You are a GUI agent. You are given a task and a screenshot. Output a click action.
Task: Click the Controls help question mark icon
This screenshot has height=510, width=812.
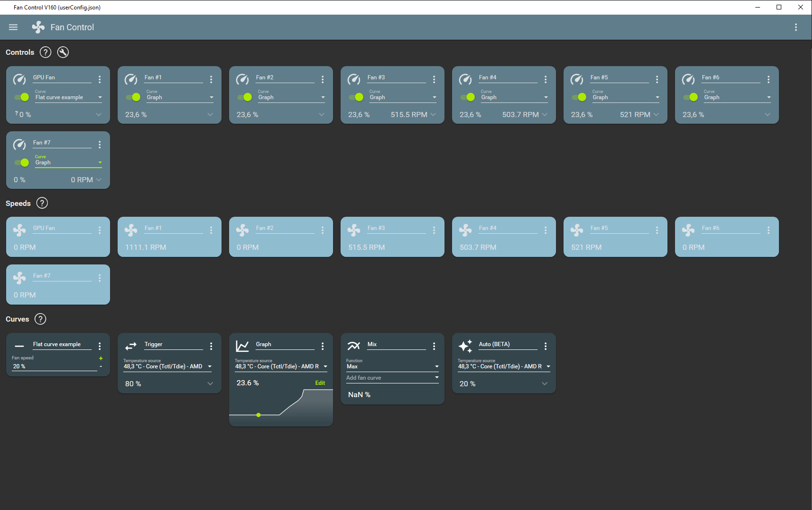(x=45, y=52)
